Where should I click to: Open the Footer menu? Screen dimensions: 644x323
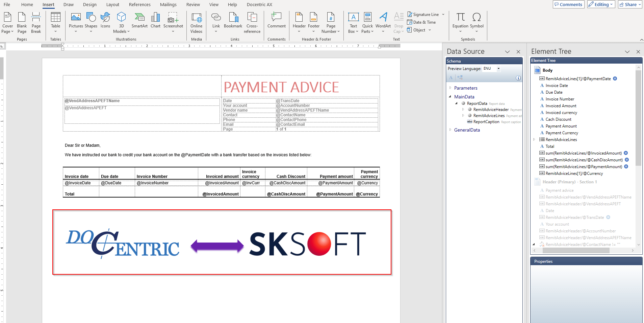(x=313, y=23)
